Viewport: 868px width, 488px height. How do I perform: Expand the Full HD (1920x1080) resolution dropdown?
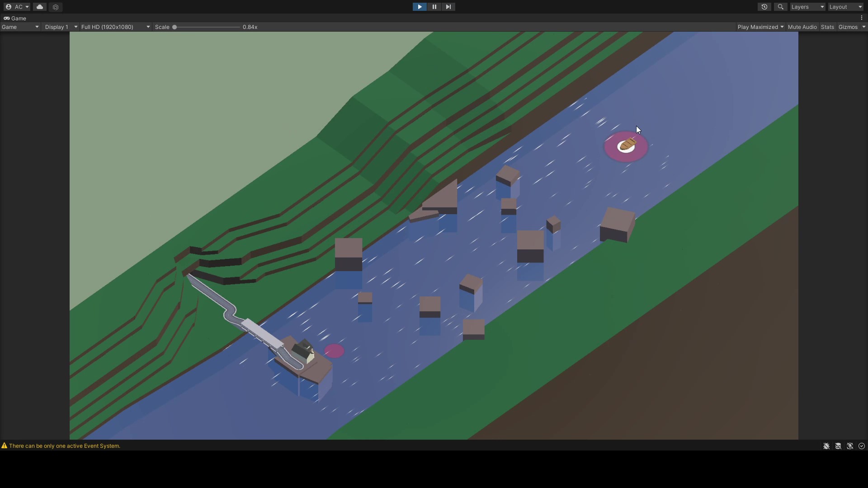[115, 27]
